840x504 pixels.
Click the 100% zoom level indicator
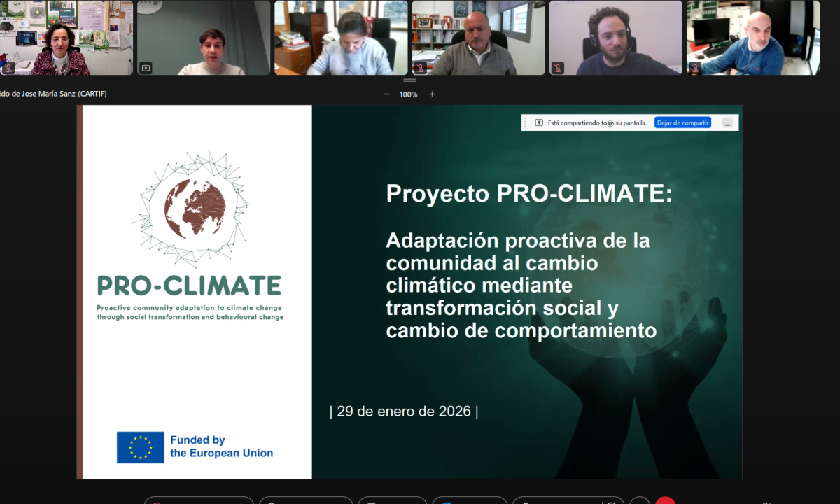tap(409, 94)
